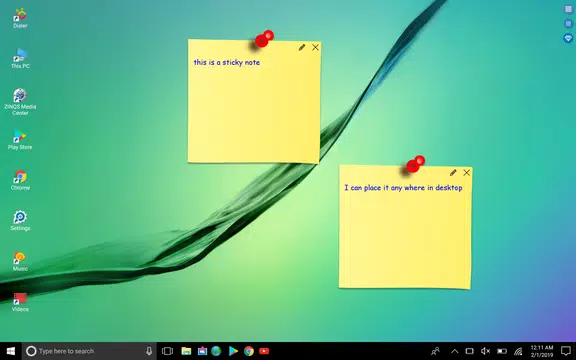Select the Music desktop shortcut

pyautogui.click(x=20, y=261)
